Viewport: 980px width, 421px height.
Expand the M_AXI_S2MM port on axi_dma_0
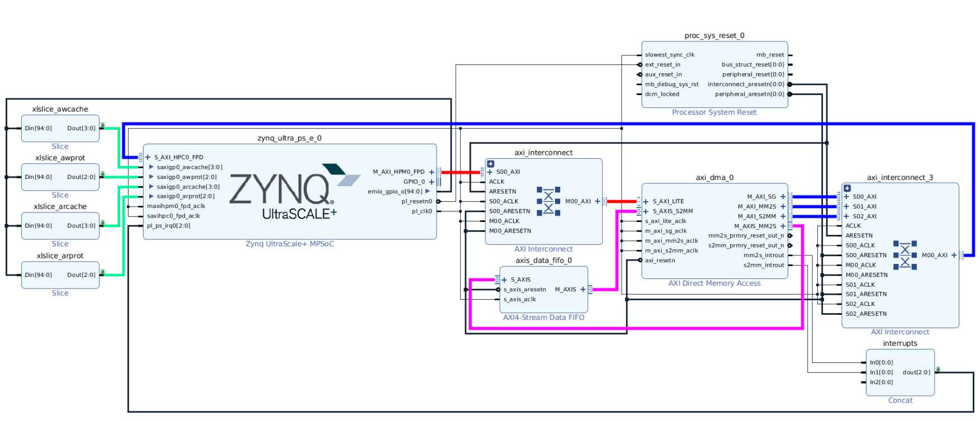coord(783,216)
